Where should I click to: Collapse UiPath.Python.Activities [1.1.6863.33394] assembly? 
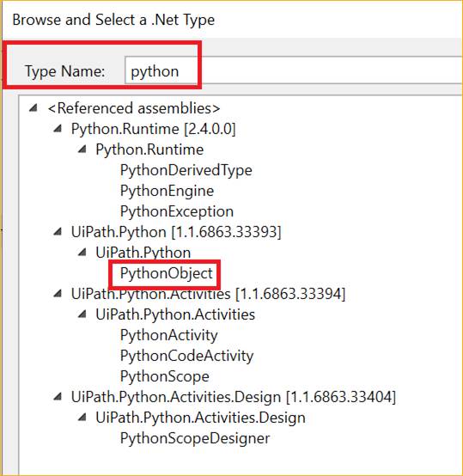pos(58,294)
